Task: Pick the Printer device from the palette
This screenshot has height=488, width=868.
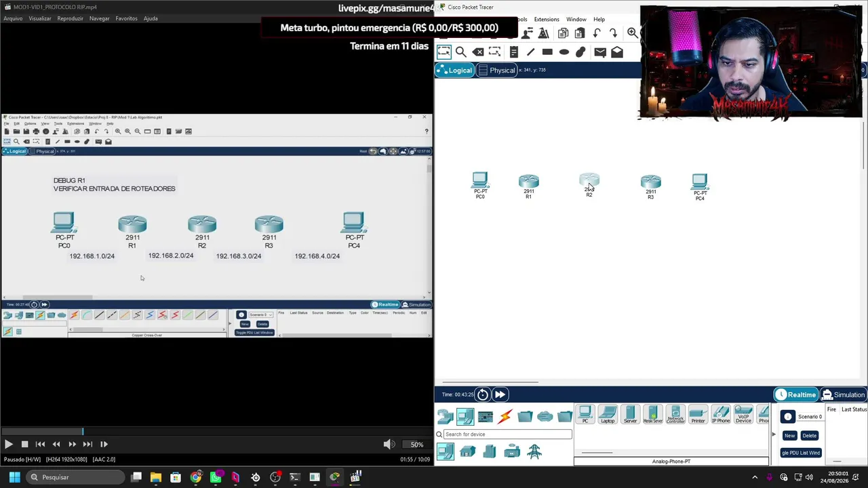Action: tap(698, 415)
